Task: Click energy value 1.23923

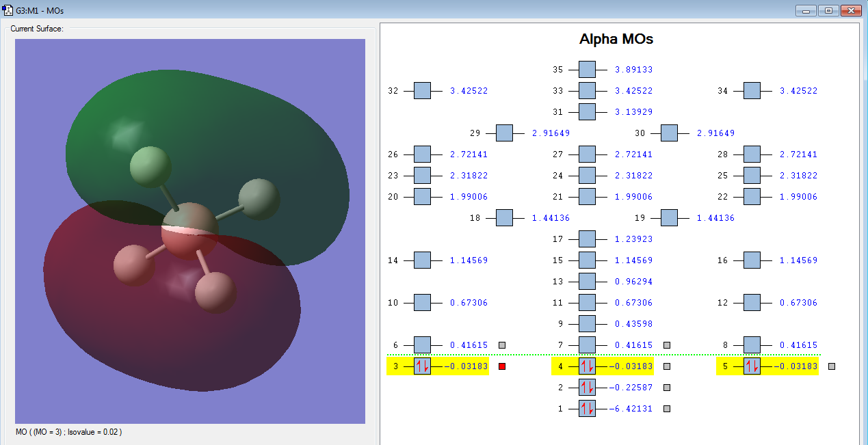Action: pyautogui.click(x=633, y=239)
